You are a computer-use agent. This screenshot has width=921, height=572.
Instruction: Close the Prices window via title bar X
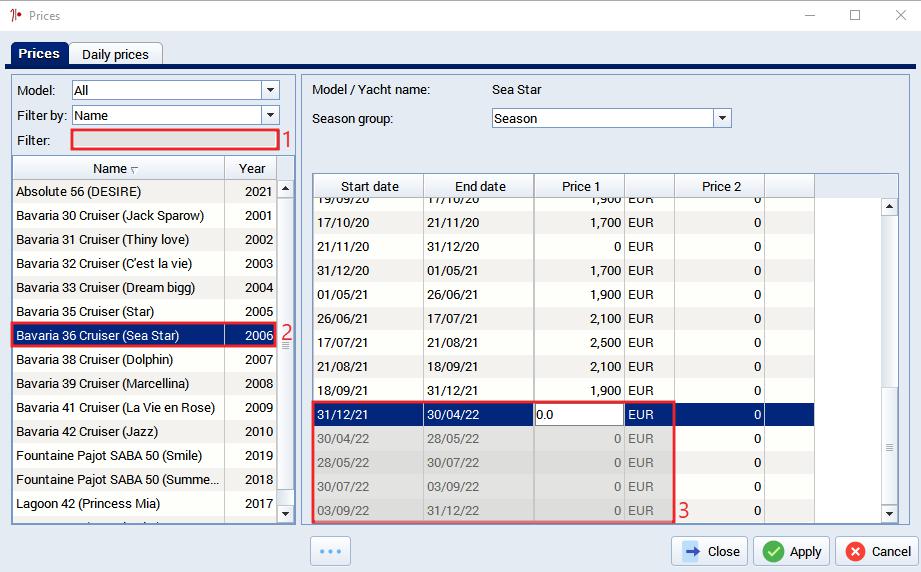click(900, 15)
